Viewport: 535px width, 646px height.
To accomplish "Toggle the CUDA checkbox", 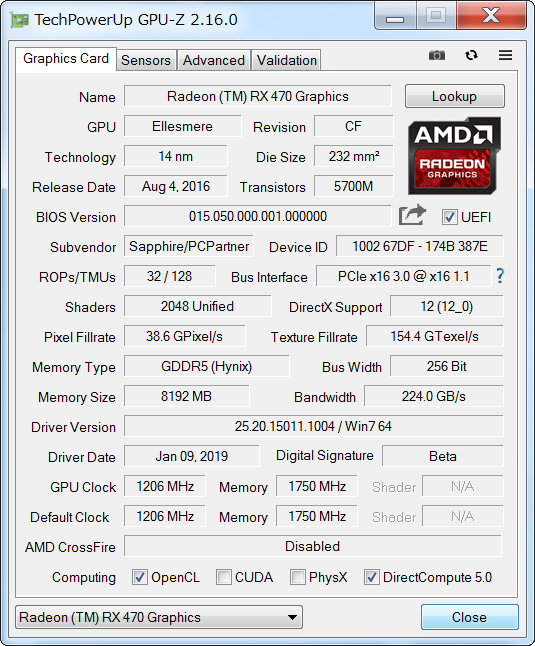I will point(224,577).
